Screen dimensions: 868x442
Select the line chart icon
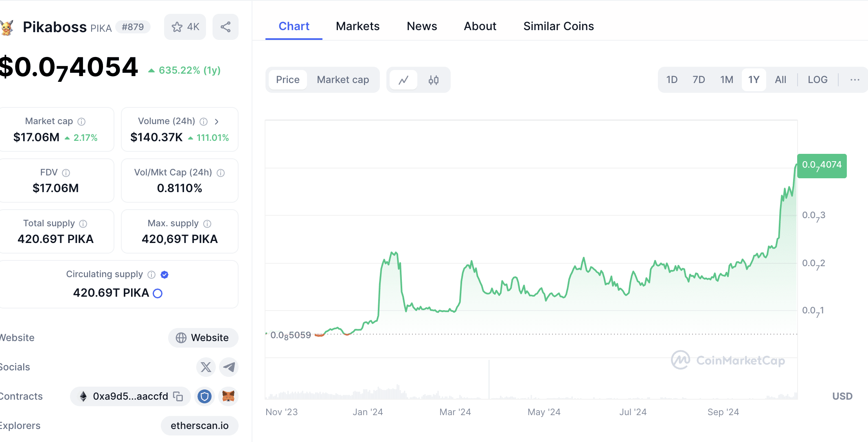403,80
